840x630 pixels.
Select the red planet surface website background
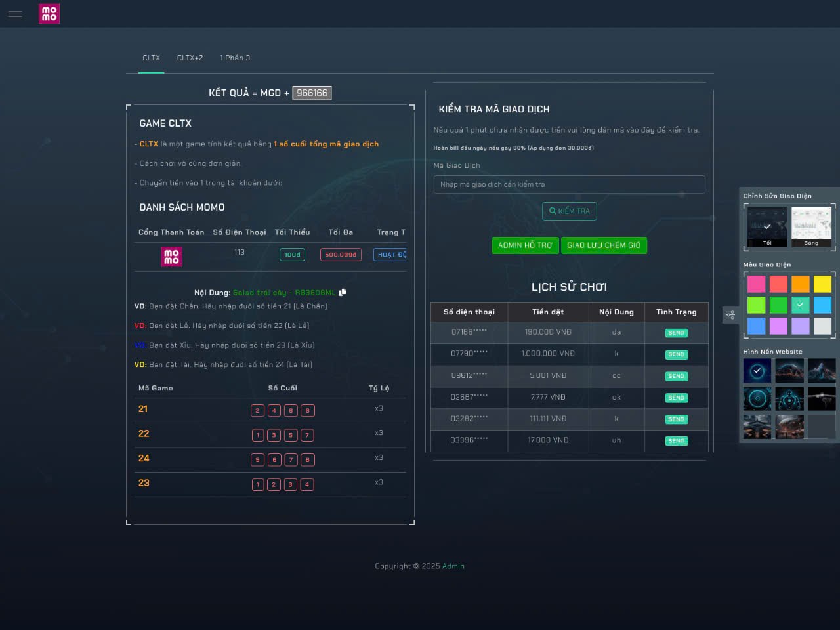pyautogui.click(x=789, y=427)
